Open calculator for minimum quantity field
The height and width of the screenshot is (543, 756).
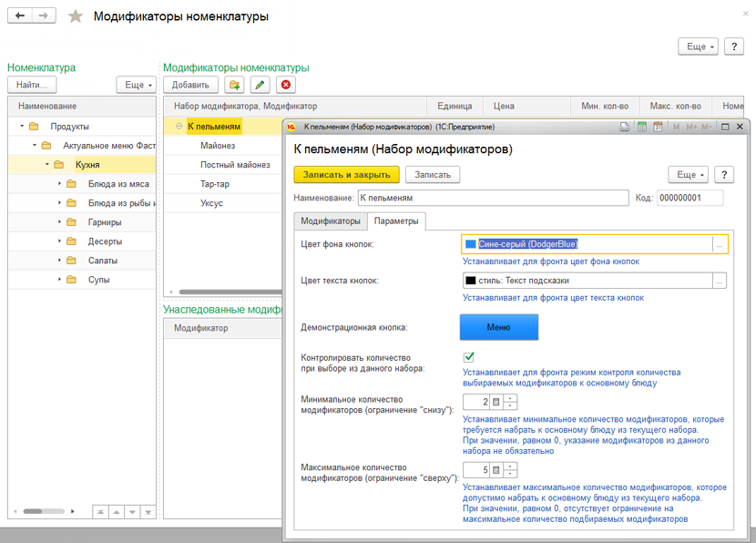[496, 402]
